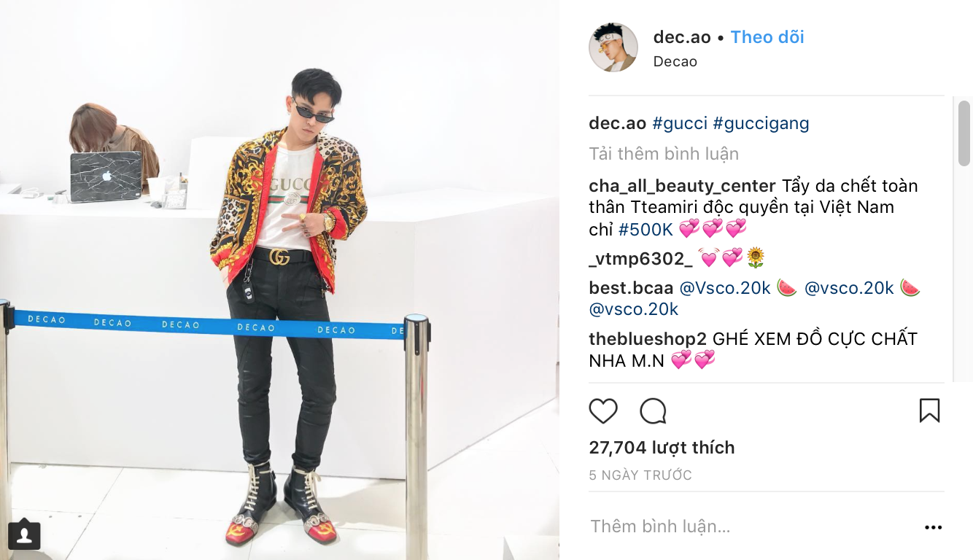Screen dimensions: 973x560
Task: Open the theblueshop2 commenter profile
Action: tap(648, 339)
